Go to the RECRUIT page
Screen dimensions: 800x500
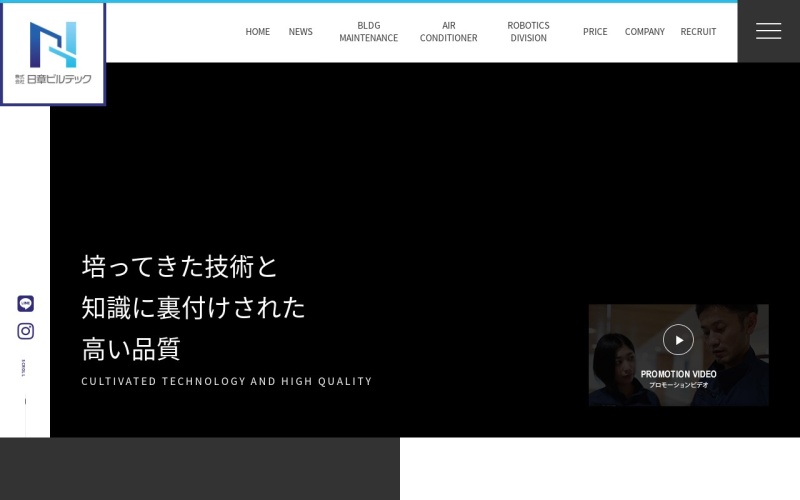click(x=698, y=32)
